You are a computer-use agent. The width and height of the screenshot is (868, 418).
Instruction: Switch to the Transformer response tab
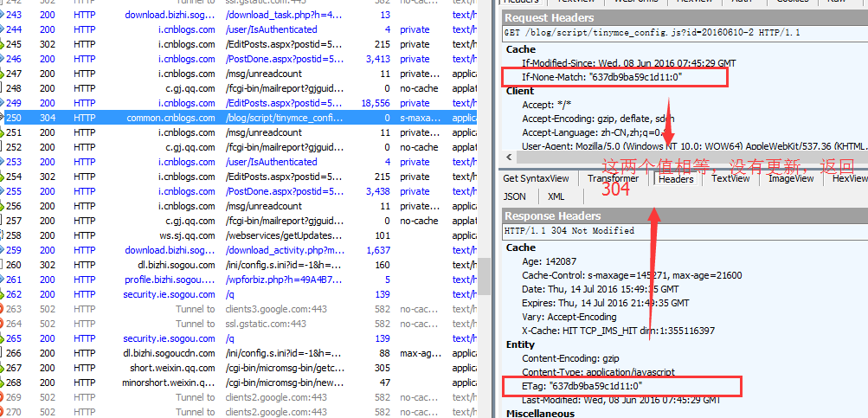tap(613, 178)
